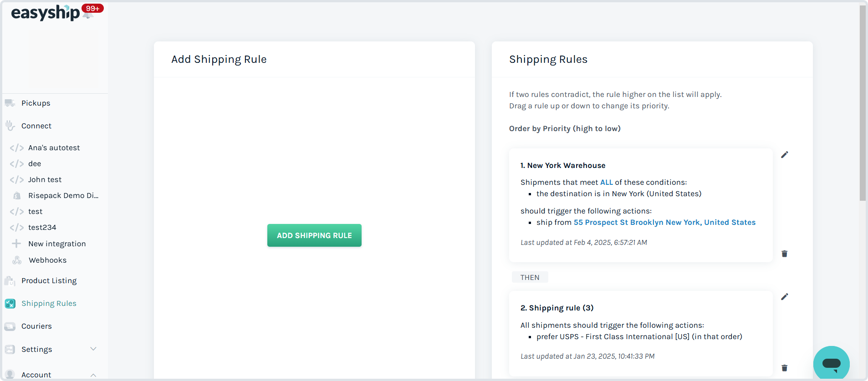Go to Webhooks

[x=48, y=260]
